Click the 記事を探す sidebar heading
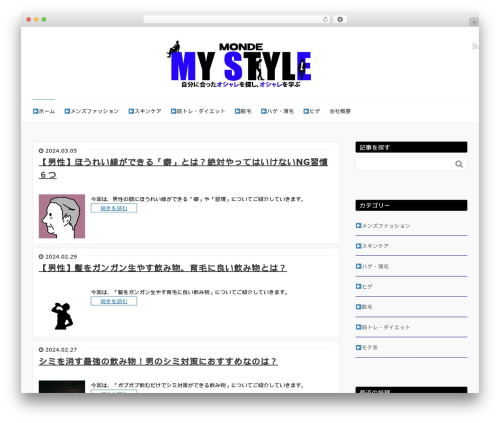Image resolution: width=500 pixels, height=423 pixels. click(x=411, y=147)
